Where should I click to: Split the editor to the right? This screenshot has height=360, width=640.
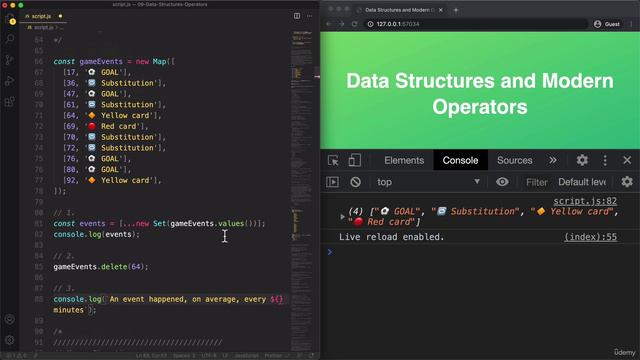point(297,16)
